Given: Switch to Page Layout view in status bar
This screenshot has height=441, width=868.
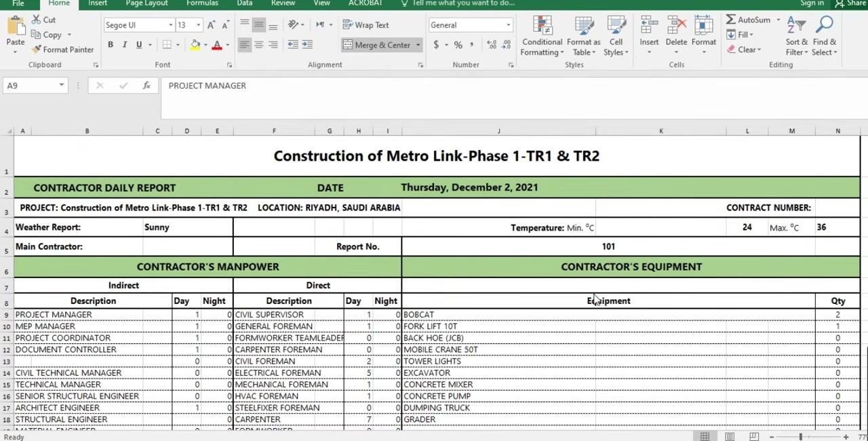Looking at the screenshot, I should pyautogui.click(x=730, y=436).
